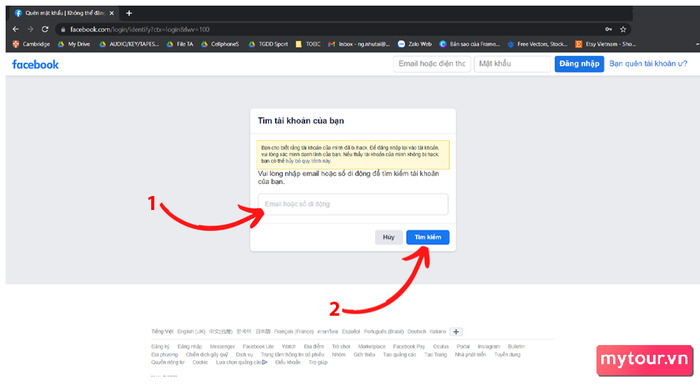The height and width of the screenshot is (385, 700).
Task: Click the 'Đăng nhập' login button
Action: click(x=579, y=63)
